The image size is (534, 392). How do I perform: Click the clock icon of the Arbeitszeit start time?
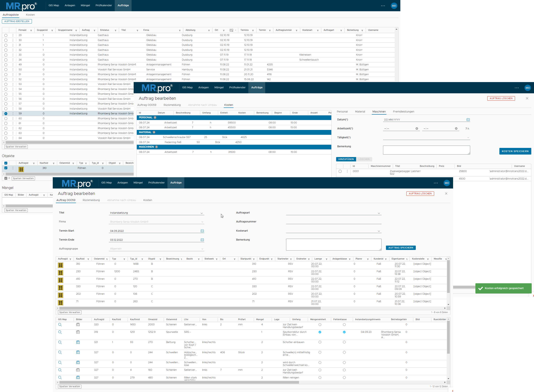pyautogui.click(x=417, y=129)
